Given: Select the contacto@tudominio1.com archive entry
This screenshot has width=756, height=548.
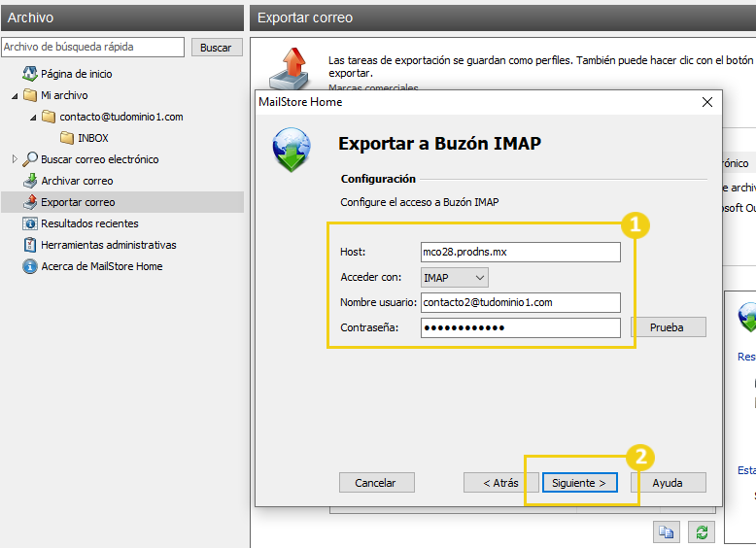Looking at the screenshot, I should (x=121, y=117).
